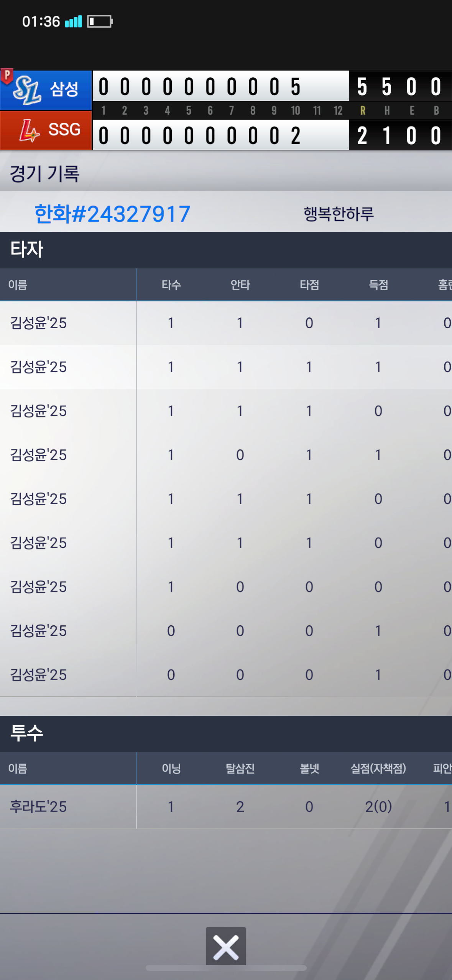Tap the 득점 column header
The image size is (452, 980).
tap(378, 285)
